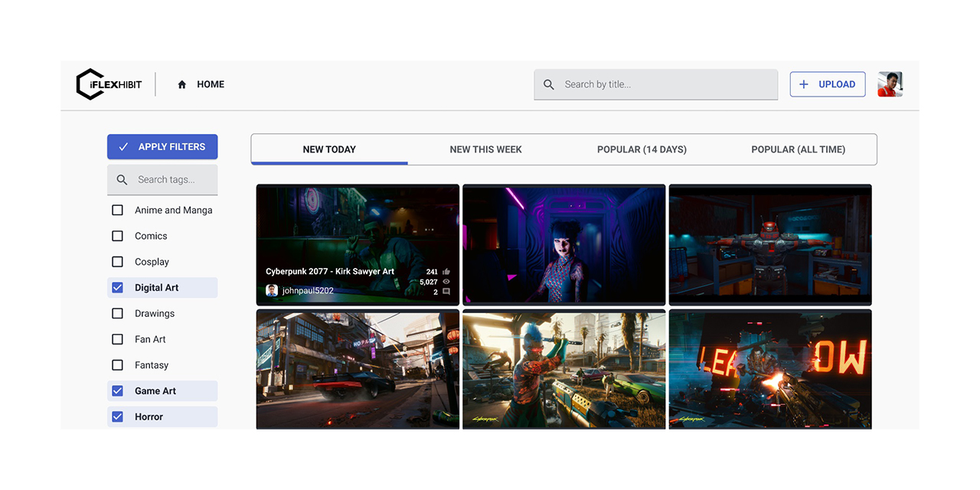This screenshot has width=980, height=490.
Task: Click johnpaul5202's small avatar icon
Action: pos(272,291)
